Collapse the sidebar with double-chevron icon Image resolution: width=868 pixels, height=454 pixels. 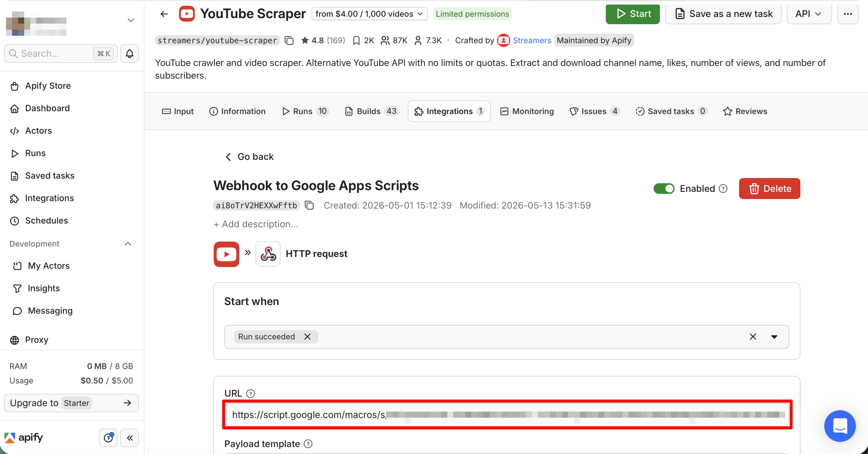(130, 438)
